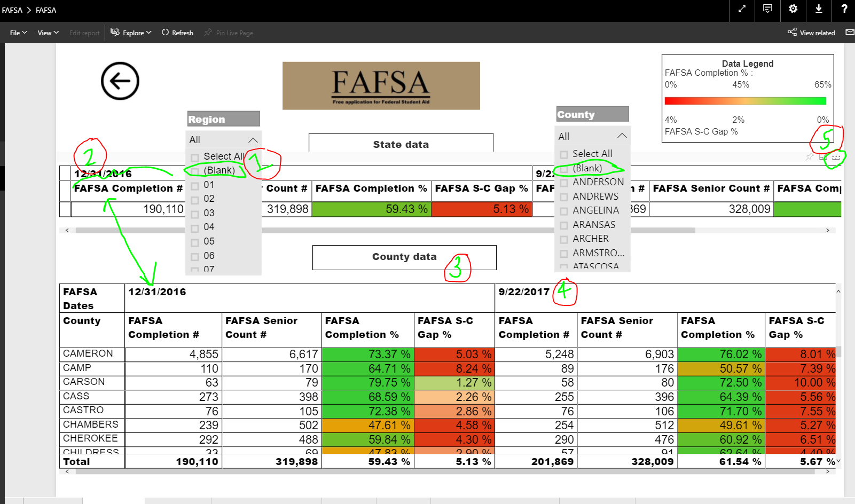
Task: Click the download arrow icon
Action: click(819, 9)
